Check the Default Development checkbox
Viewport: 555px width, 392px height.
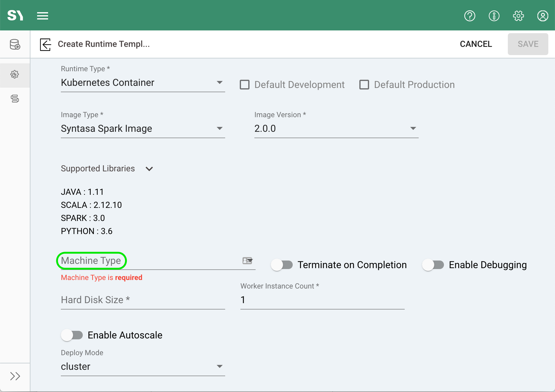pyautogui.click(x=245, y=85)
